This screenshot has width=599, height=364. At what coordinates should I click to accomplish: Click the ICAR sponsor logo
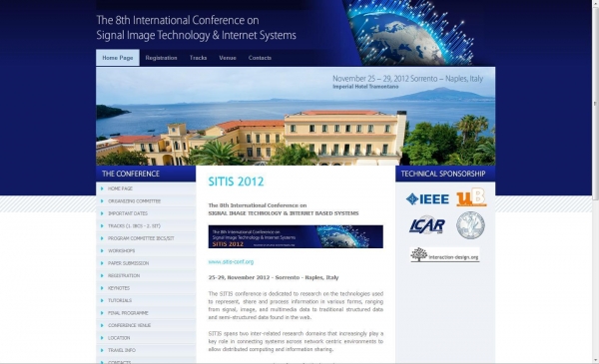click(427, 225)
